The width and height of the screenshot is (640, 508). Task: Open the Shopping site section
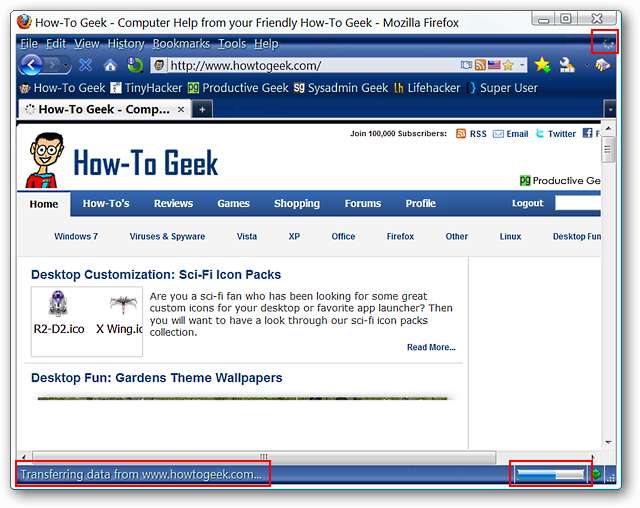click(297, 203)
